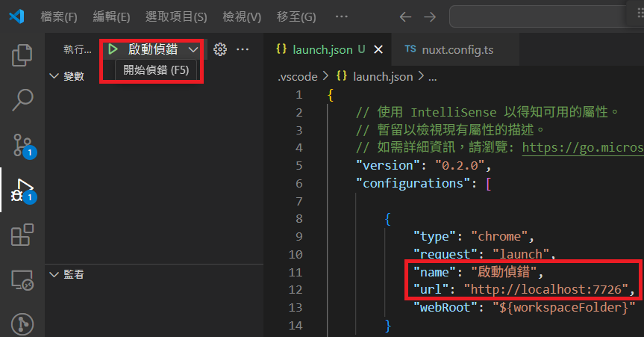Close the launch.json editor tab
Screen dimensions: 644x337
tap(378, 50)
